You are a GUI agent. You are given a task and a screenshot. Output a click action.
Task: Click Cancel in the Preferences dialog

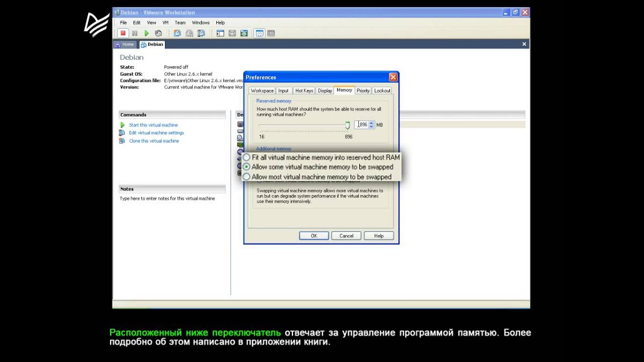point(346,236)
